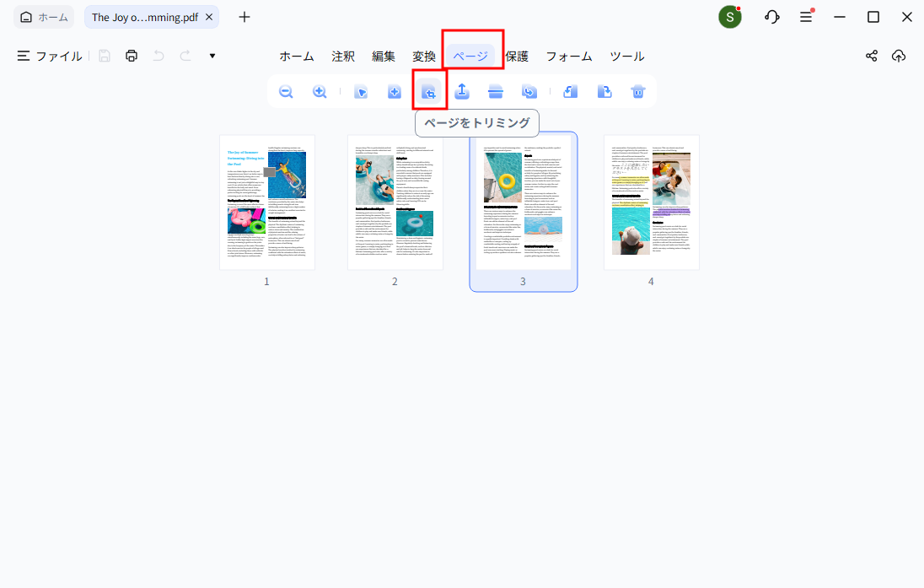
Task: Rotate page counterclockwise with left-rotate icon
Action: point(571,92)
